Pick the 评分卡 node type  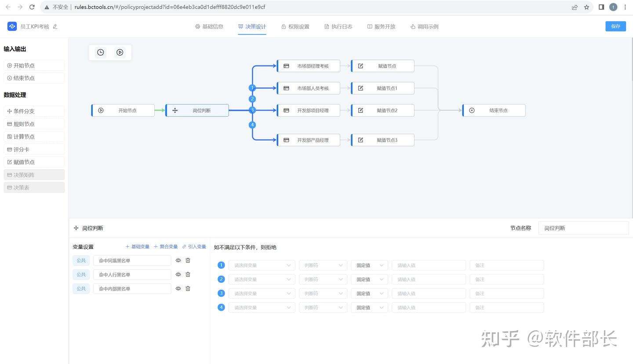click(x=34, y=149)
